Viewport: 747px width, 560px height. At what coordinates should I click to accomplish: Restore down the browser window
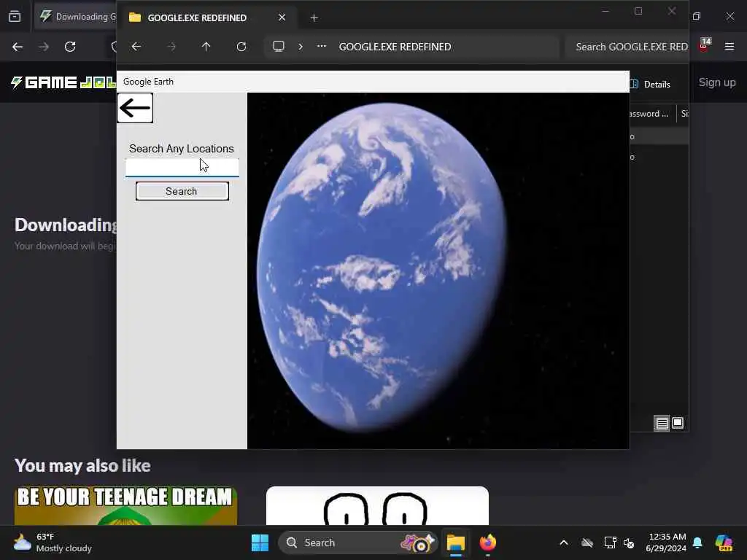(697, 16)
